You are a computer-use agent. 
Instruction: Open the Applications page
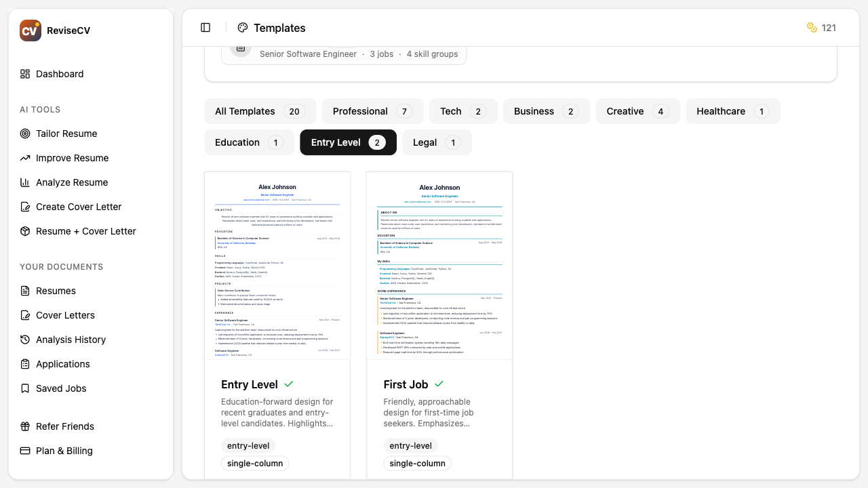tap(62, 364)
